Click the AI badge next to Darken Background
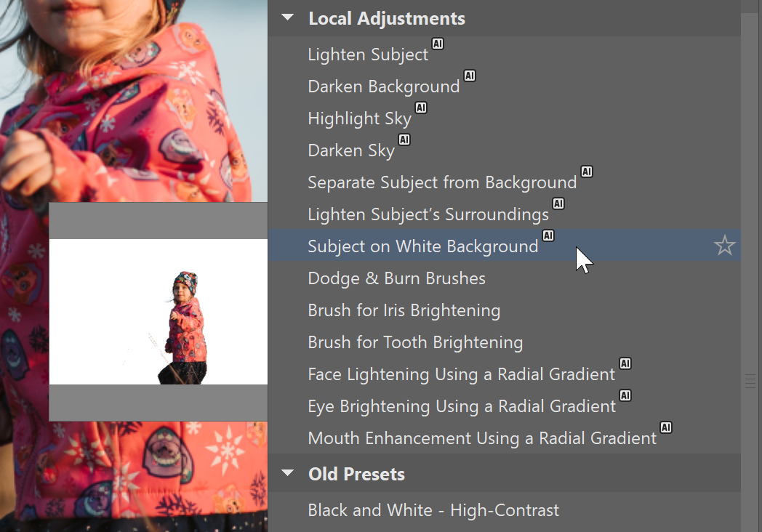The height and width of the screenshot is (532, 762). pyautogui.click(x=469, y=76)
